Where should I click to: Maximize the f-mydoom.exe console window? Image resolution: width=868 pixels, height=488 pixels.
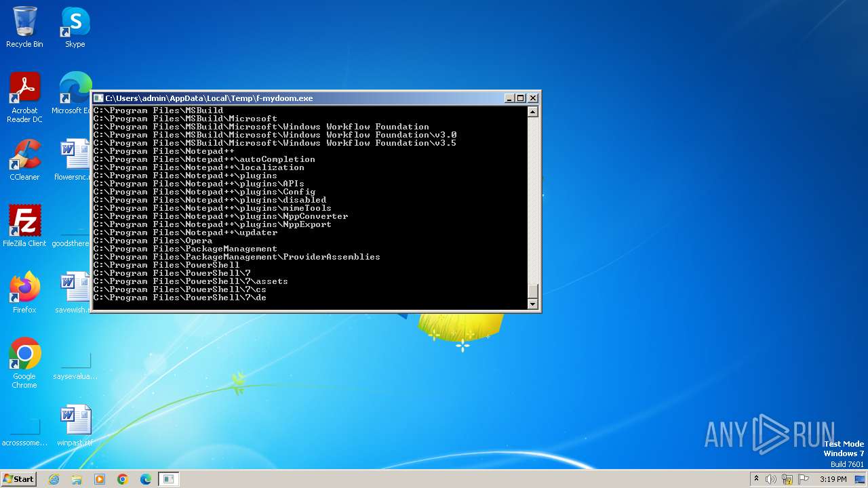point(521,98)
